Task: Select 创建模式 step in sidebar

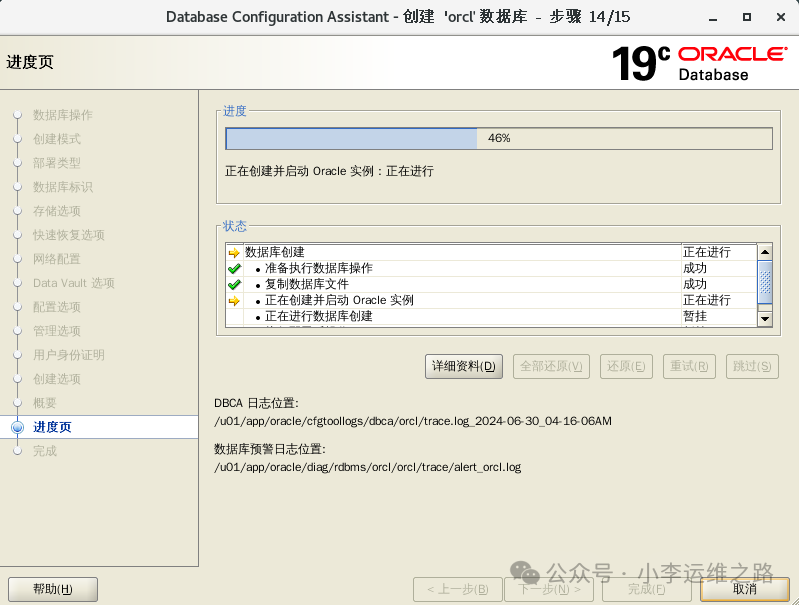Action: point(57,139)
